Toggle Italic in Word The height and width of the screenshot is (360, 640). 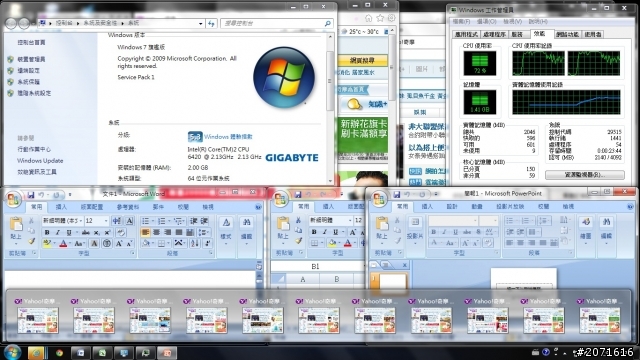tap(58, 232)
